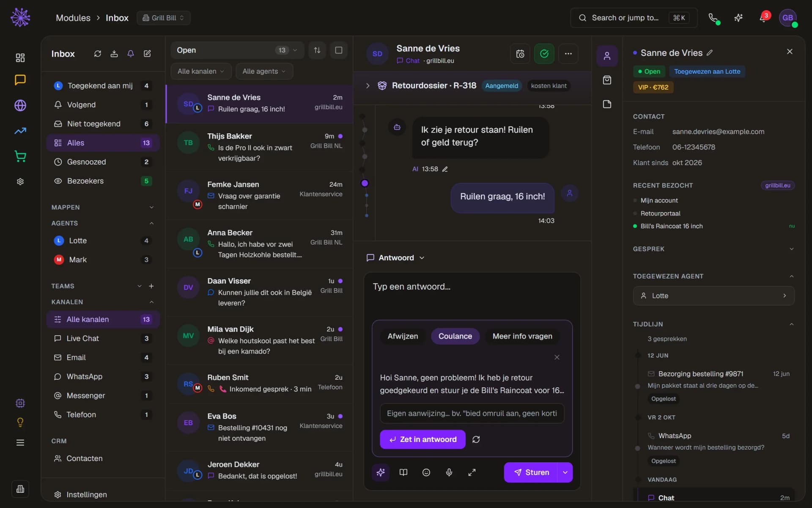Toggle the AI suggestions sparkle button in composer
The height and width of the screenshot is (508, 812).
(x=381, y=472)
